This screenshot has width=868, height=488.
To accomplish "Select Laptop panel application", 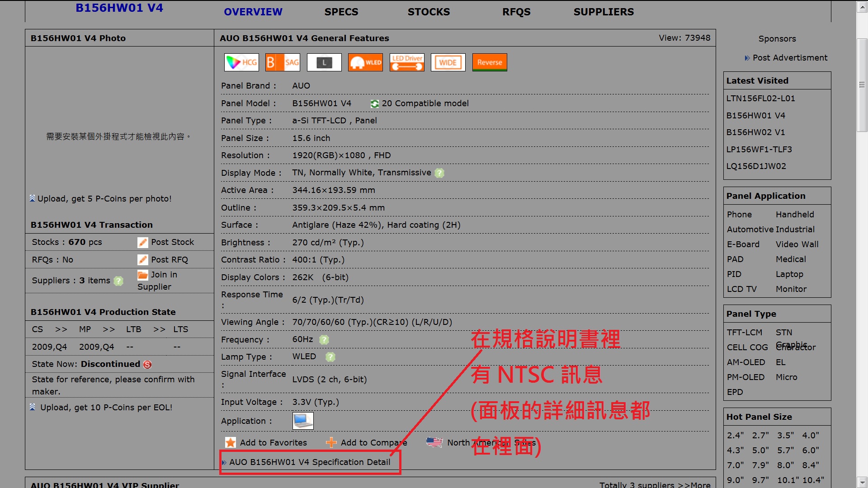I will coord(789,274).
